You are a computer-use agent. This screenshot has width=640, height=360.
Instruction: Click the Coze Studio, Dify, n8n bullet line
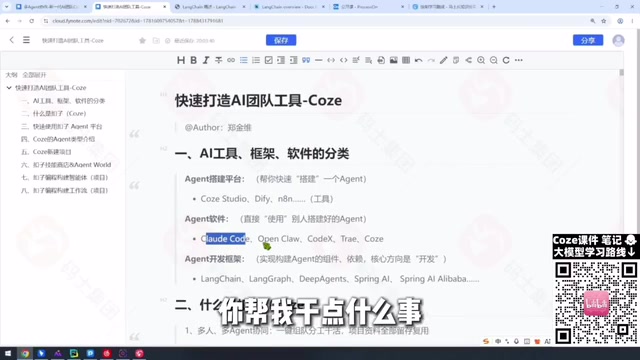click(x=267, y=199)
